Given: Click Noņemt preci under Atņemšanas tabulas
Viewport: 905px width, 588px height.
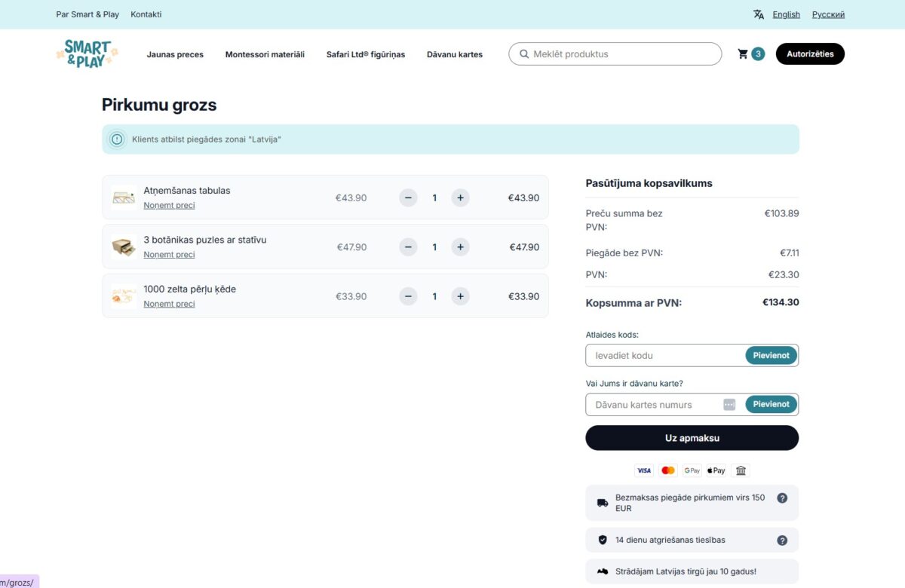Looking at the screenshot, I should 169,205.
